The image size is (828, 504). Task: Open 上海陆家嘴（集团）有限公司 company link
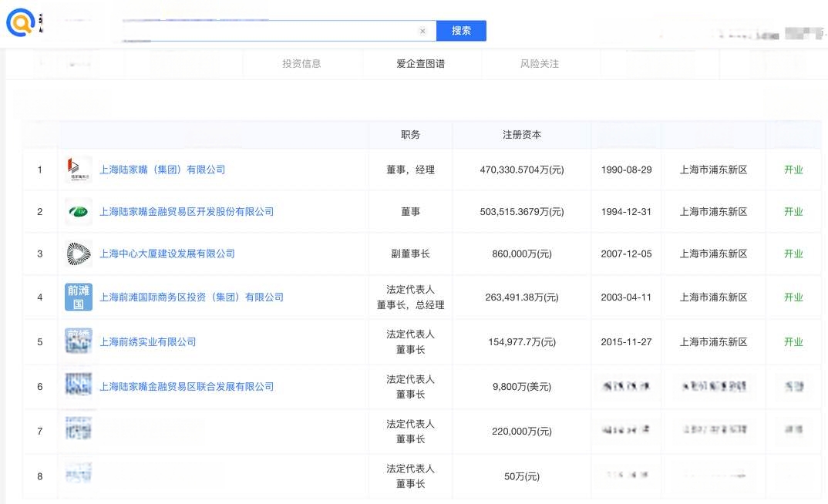[x=163, y=170]
